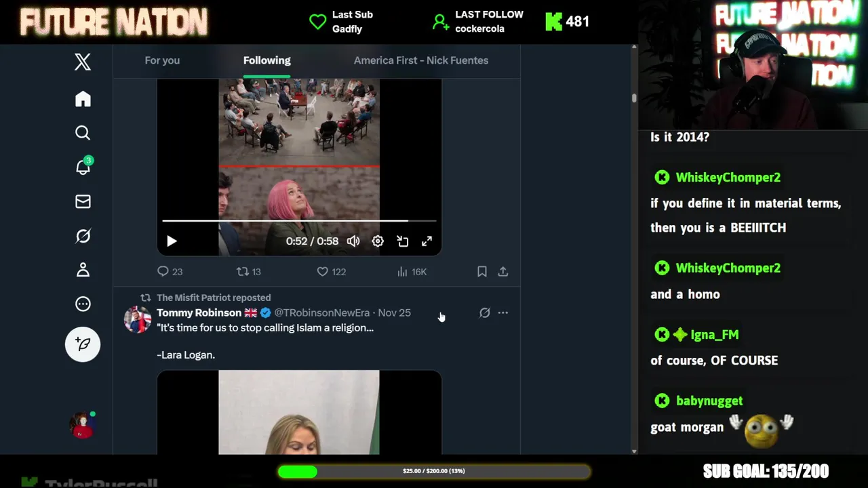Switch to Following tab
This screenshot has height=488, width=868.
click(267, 60)
